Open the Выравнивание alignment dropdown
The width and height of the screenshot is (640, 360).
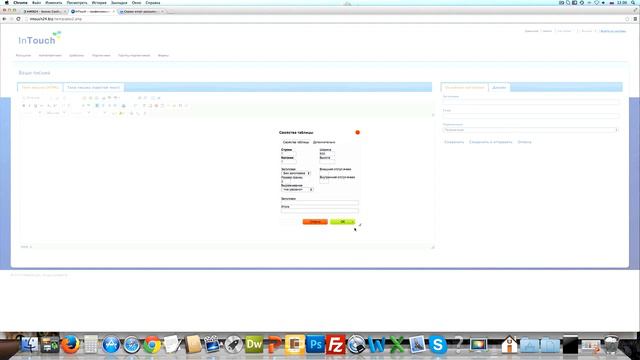pyautogui.click(x=297, y=189)
